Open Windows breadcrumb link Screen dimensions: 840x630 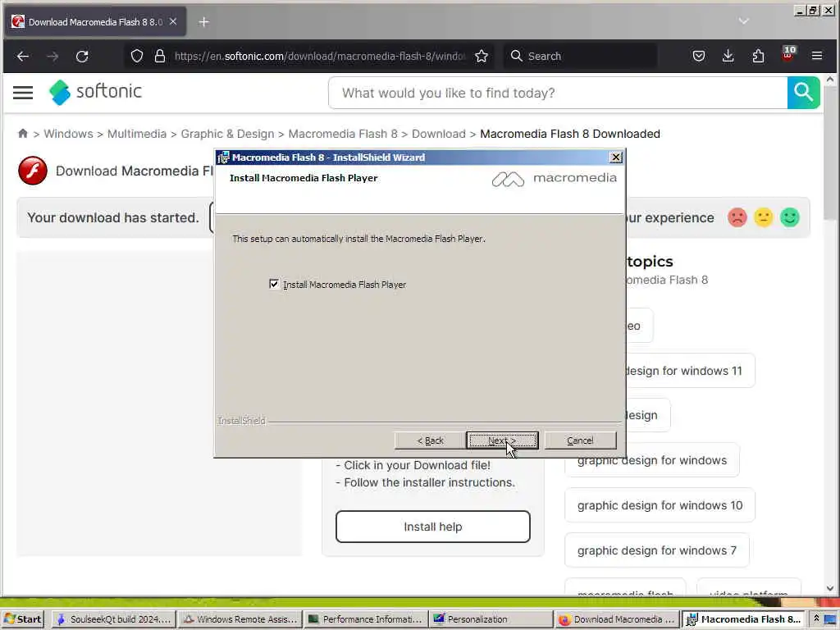click(x=69, y=134)
